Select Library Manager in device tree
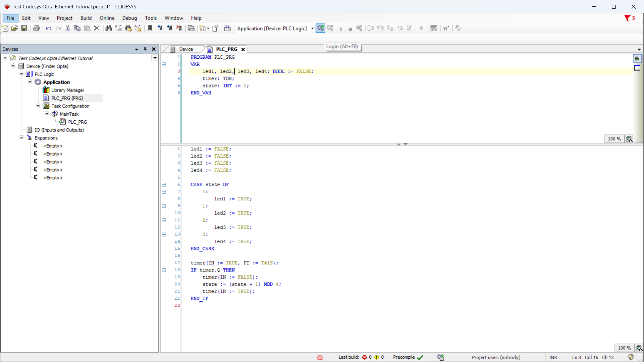Viewport: 644px width, 362px height. 67,90
